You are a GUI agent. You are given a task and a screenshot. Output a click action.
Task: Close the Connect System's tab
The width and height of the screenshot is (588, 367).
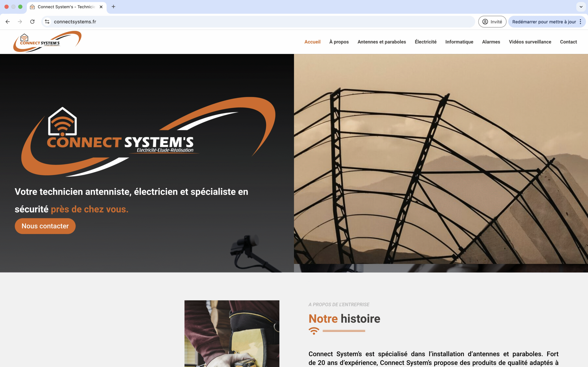tap(101, 7)
